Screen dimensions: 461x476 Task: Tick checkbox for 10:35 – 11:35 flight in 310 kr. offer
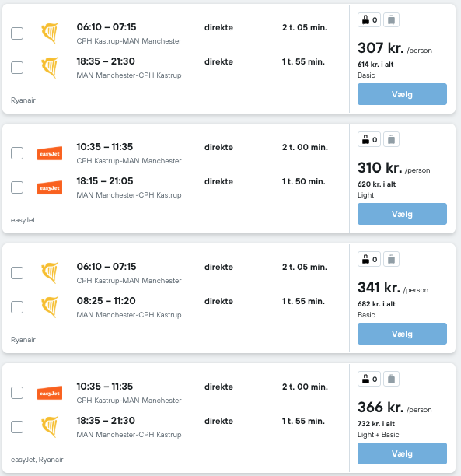pos(17,153)
